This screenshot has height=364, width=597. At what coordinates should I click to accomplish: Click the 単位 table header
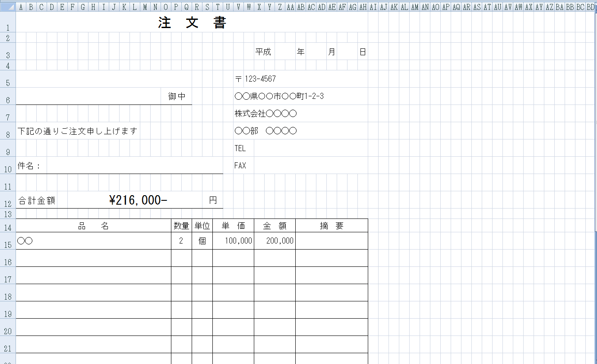point(202,225)
